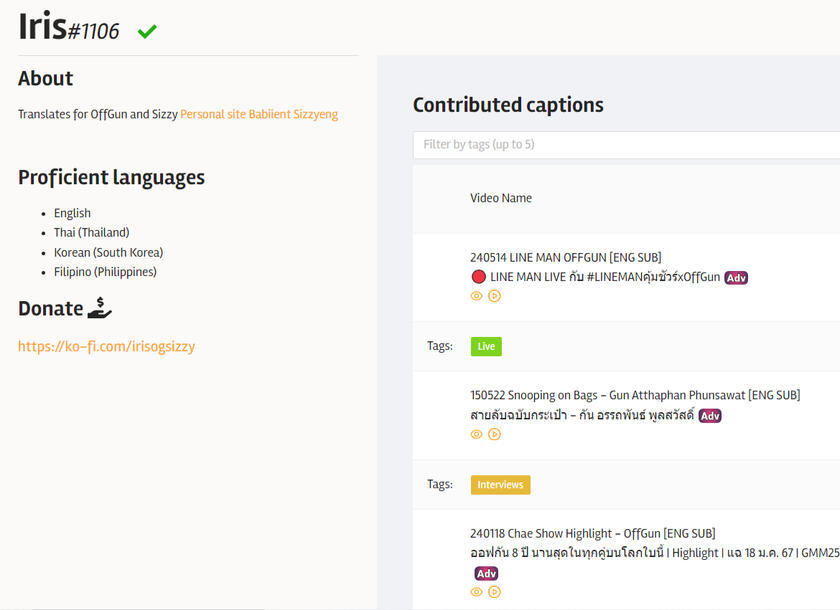
Task: Click the Video Name column header
Action: [501, 198]
